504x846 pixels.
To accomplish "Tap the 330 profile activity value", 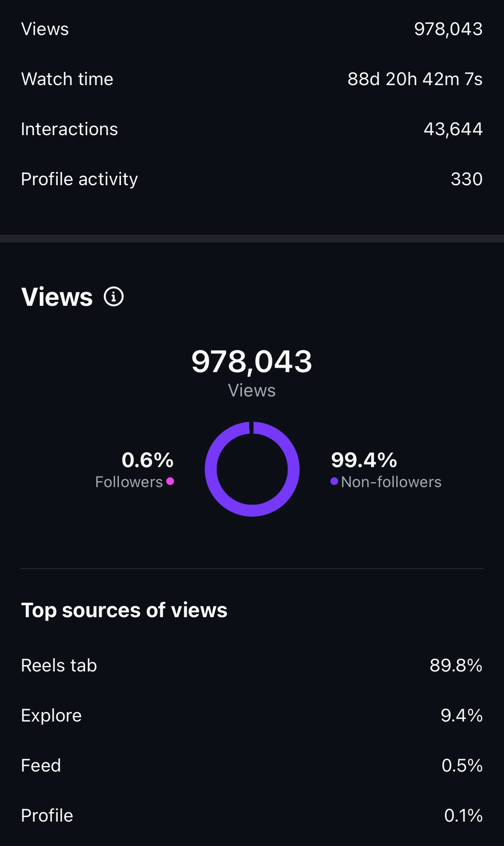I will (466, 179).
